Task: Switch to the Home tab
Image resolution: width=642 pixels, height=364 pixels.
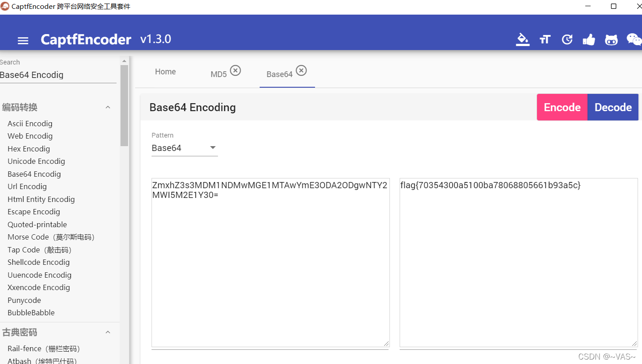Action: pyautogui.click(x=165, y=72)
